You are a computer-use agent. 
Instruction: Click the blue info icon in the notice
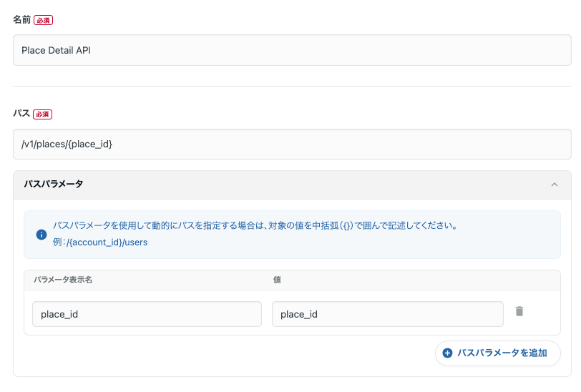41,234
